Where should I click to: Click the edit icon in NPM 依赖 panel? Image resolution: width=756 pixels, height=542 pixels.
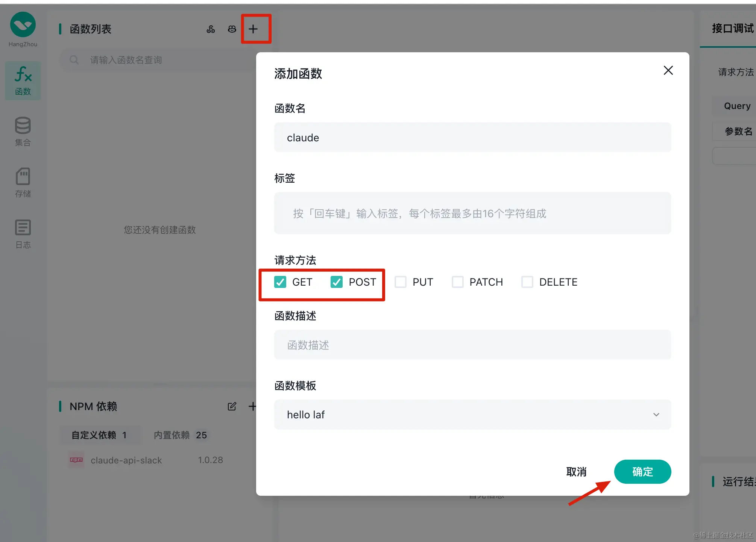[232, 406]
